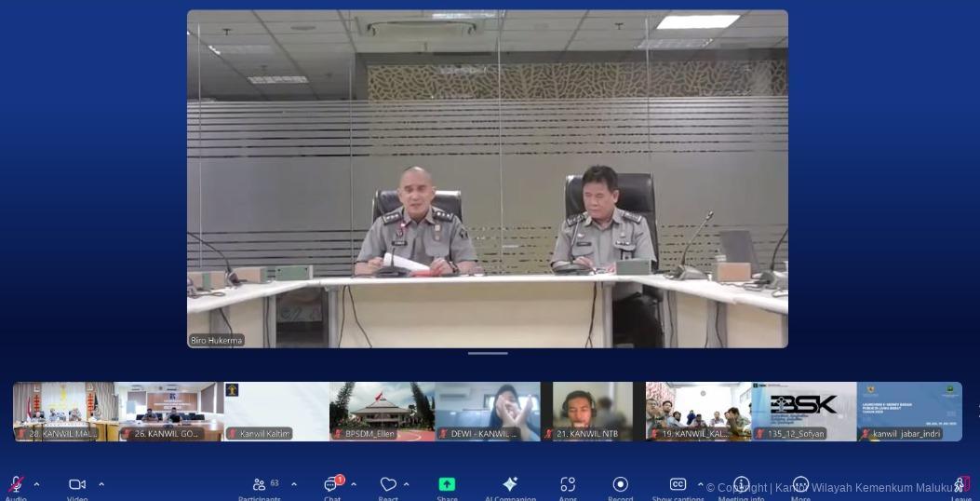
Task: Open the More options menu
Action: (800, 485)
